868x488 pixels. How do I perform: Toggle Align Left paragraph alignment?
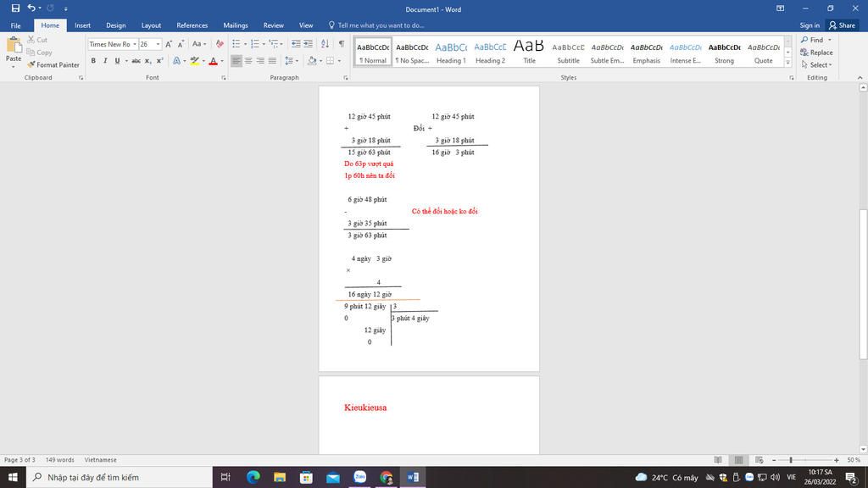pyautogui.click(x=236, y=61)
